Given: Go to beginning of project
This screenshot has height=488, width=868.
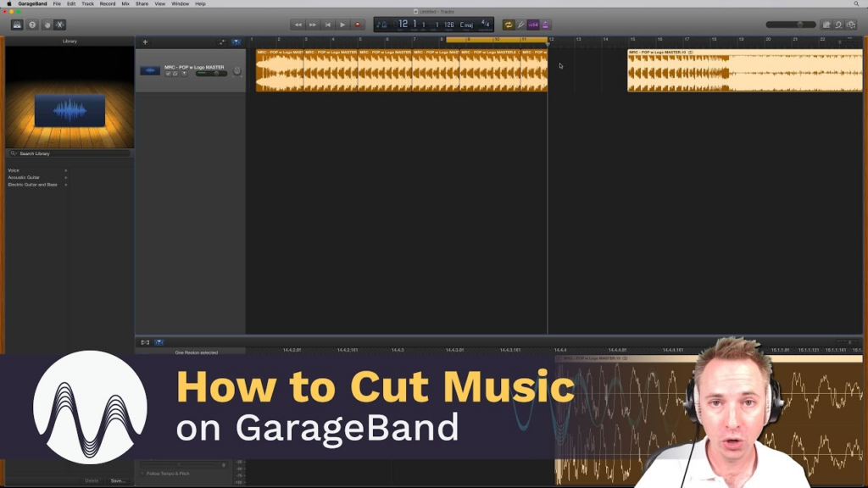Looking at the screenshot, I should (328, 25).
